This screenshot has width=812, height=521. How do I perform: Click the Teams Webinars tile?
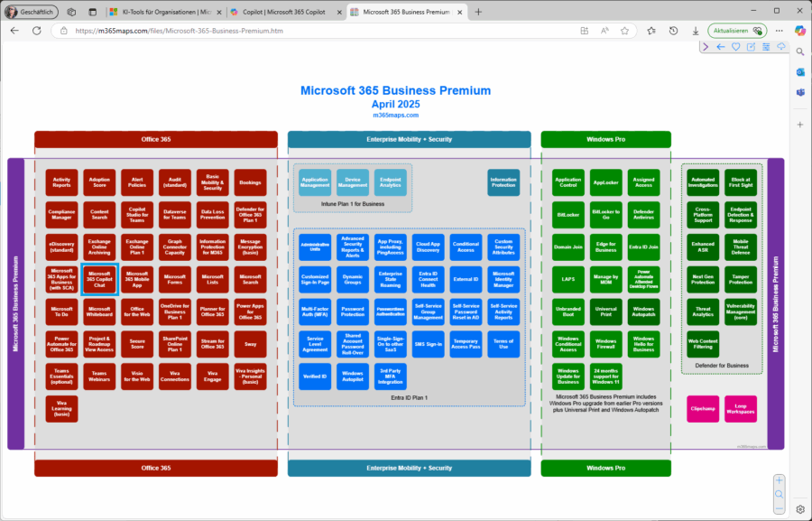[99, 377]
